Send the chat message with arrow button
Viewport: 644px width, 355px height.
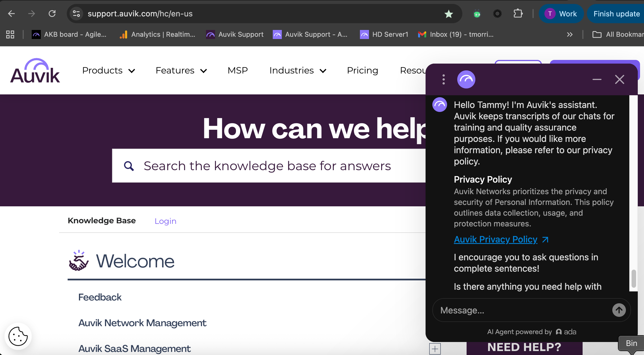pyautogui.click(x=619, y=310)
